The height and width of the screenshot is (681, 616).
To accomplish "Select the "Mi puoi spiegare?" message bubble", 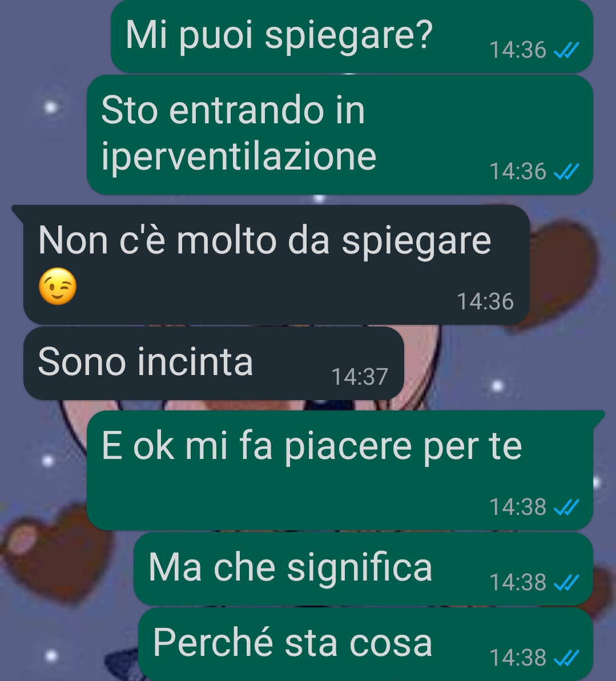I will (352, 37).
